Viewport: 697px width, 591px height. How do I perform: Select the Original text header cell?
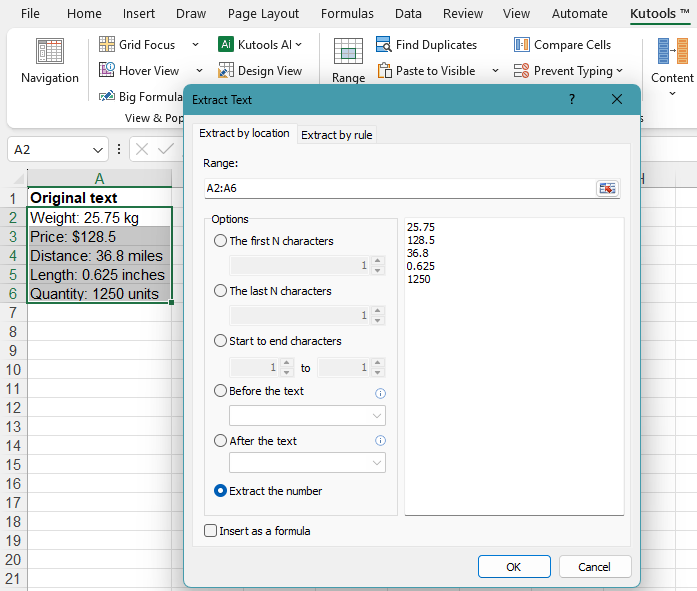pyautogui.click(x=99, y=198)
